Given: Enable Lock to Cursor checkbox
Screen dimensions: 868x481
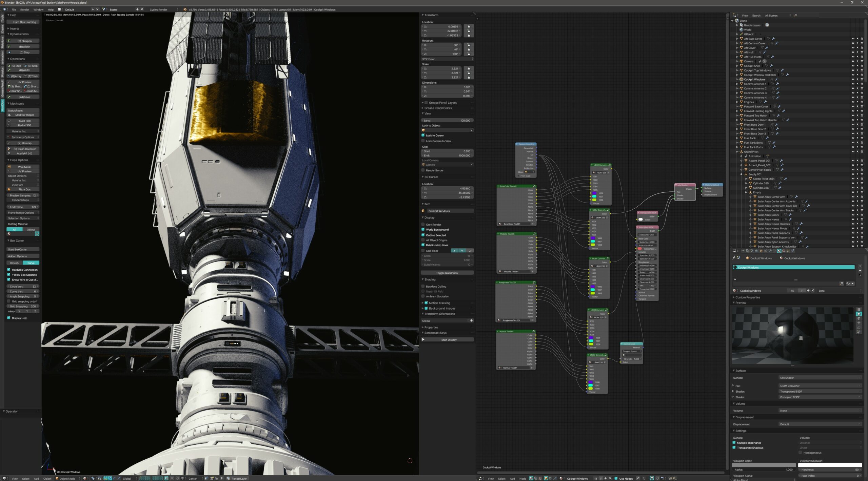Looking at the screenshot, I should coord(423,135).
